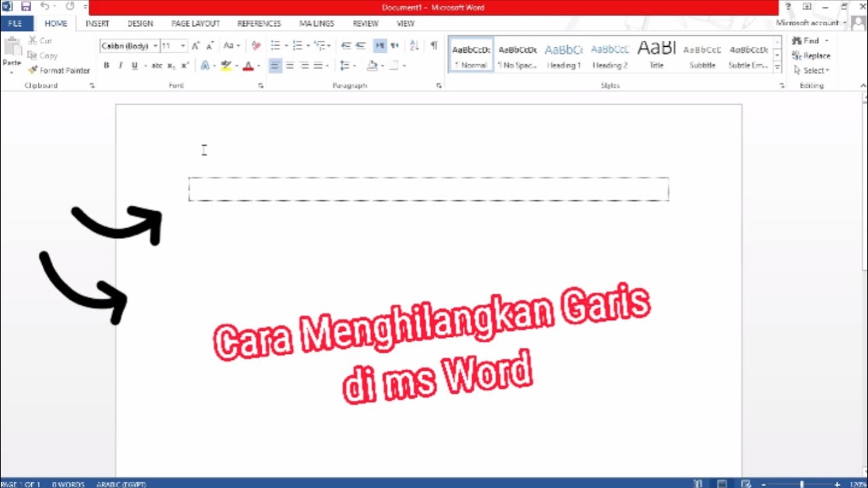The width and height of the screenshot is (868, 488).
Task: Center the paragraph text
Action: 290,66
